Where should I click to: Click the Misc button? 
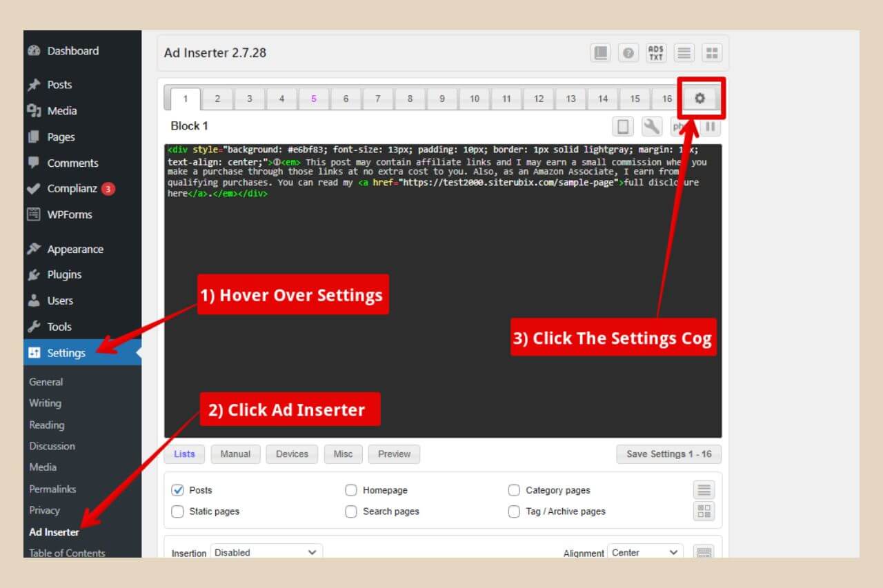point(343,454)
